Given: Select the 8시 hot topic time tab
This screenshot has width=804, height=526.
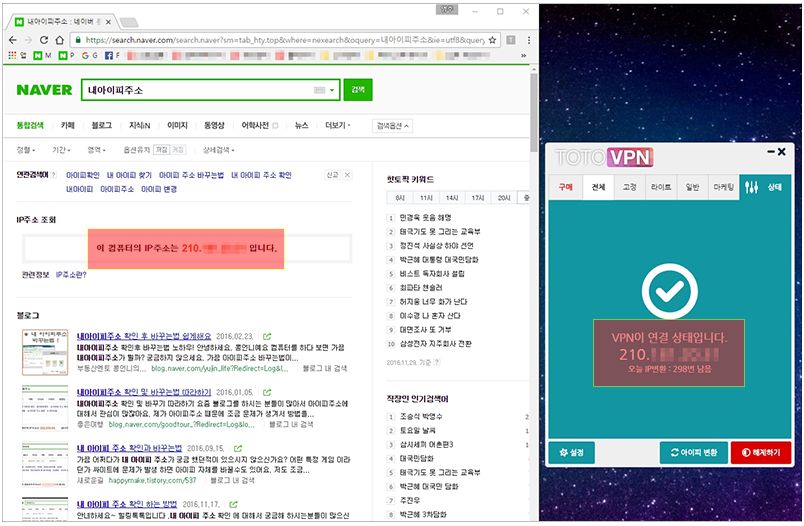Looking at the screenshot, I should click(x=400, y=197).
